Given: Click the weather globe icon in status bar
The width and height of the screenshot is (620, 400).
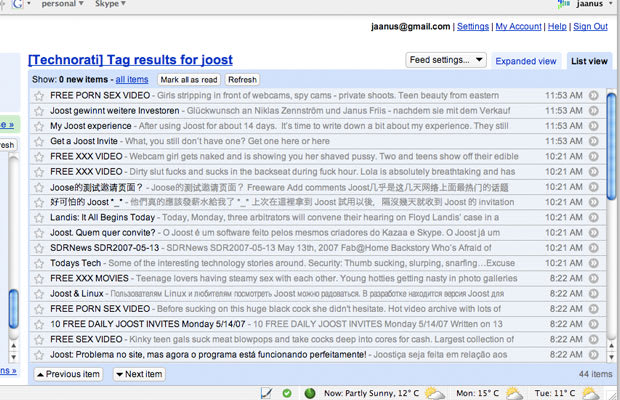Looking at the screenshot, I should 310,393.
